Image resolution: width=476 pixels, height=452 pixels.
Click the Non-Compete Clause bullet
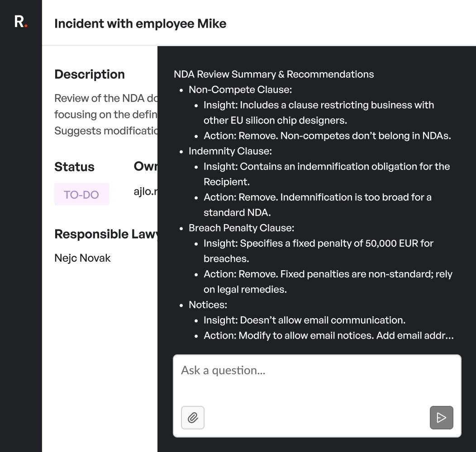(x=240, y=90)
